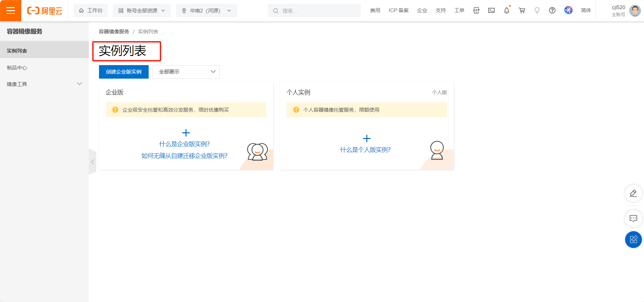Click the 个人版 tag label
Image resolution: width=644 pixels, height=302 pixels.
tap(439, 92)
